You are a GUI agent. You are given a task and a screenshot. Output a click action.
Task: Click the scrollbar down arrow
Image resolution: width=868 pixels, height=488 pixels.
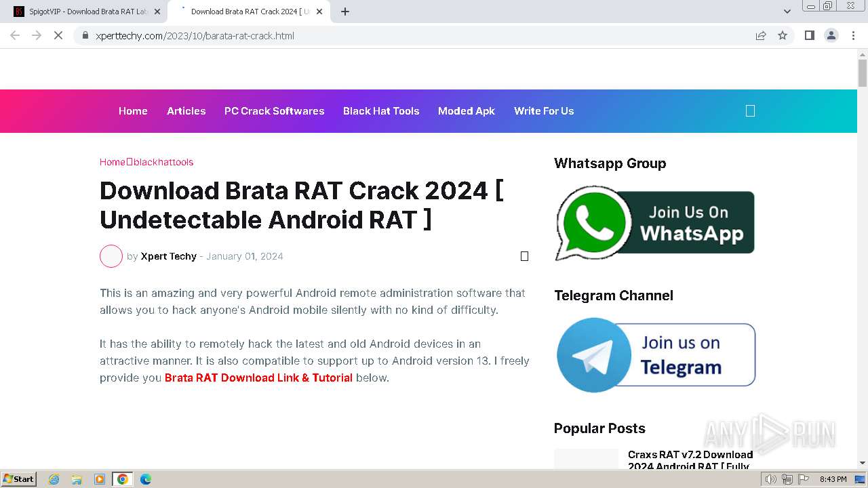(863, 463)
